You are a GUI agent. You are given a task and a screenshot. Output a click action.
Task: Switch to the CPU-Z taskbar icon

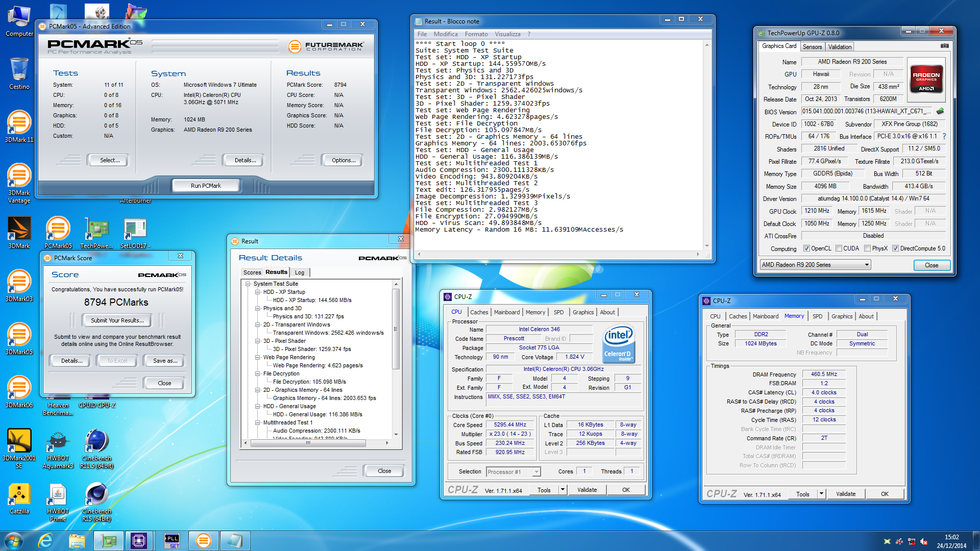coord(139,540)
